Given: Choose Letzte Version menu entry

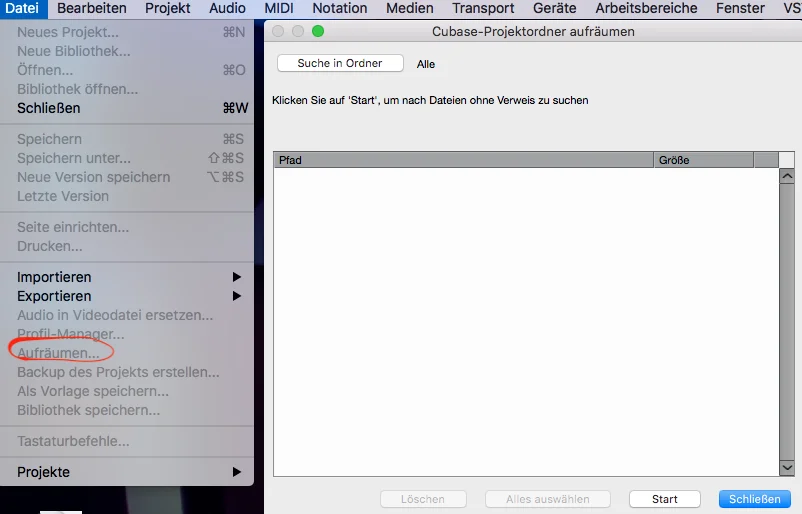Looking at the screenshot, I should click(x=127, y=196).
